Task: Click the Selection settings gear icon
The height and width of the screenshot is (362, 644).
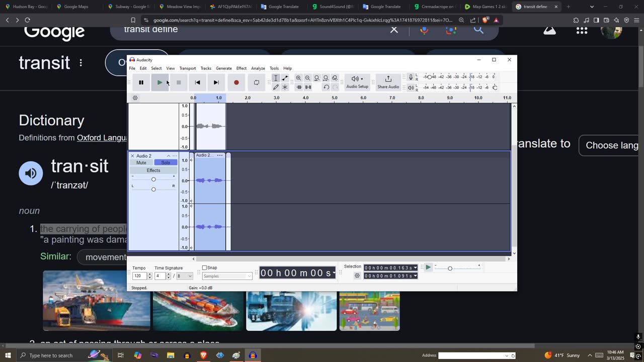Action: click(x=357, y=276)
